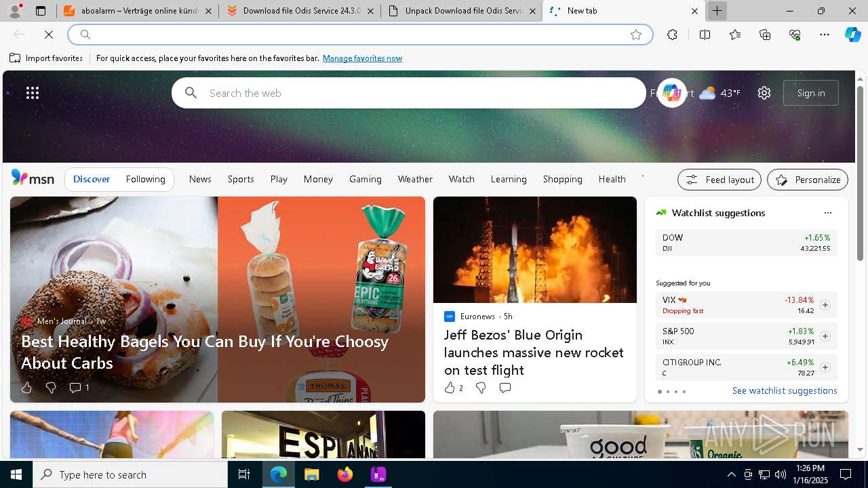The image size is (868, 488).
Task: Open Collections icon
Action: (x=765, y=35)
